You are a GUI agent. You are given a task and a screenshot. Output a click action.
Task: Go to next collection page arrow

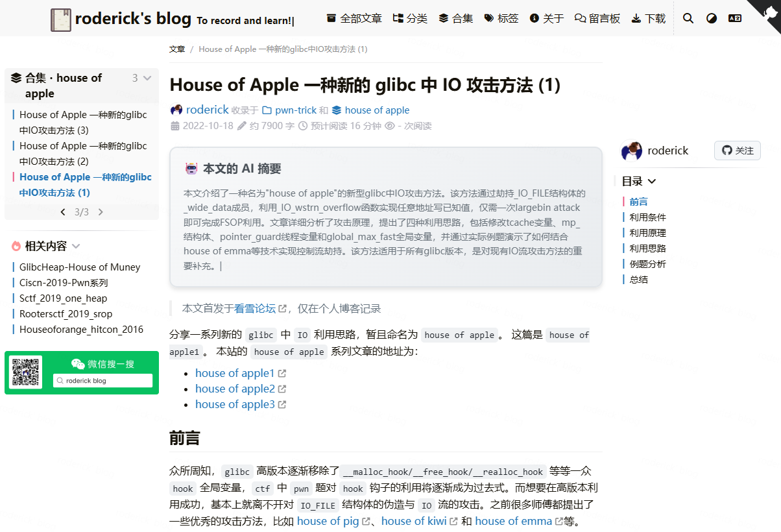coord(101,212)
